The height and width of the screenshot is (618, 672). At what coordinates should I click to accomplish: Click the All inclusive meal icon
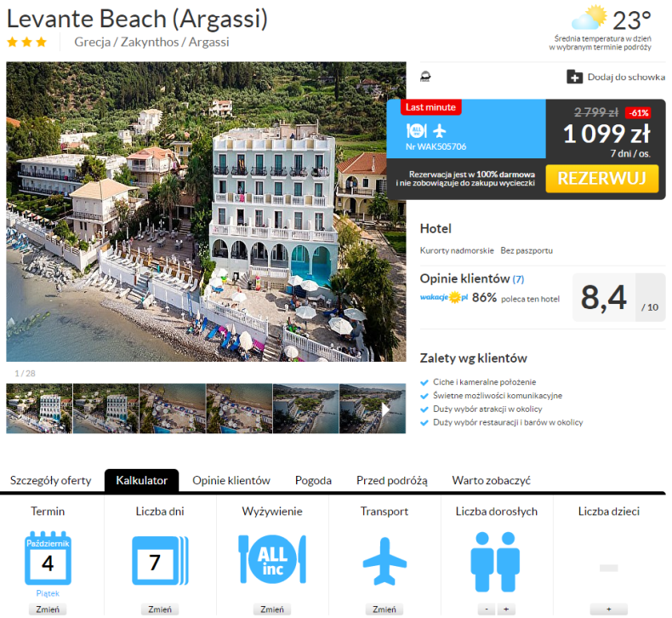point(272,558)
